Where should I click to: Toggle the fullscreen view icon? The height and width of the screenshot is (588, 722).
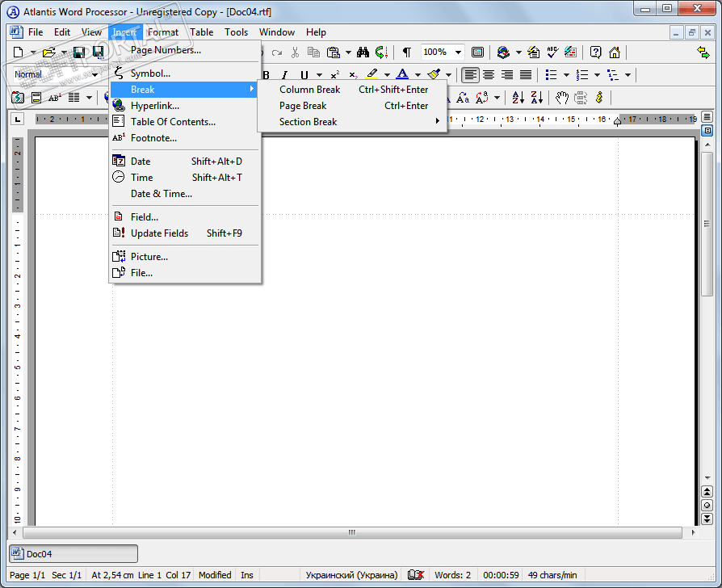click(477, 52)
